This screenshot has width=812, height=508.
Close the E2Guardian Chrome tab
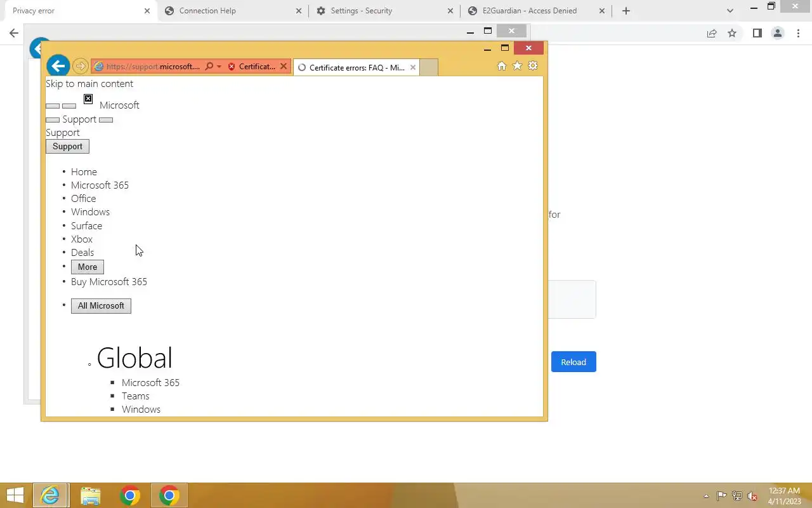coord(602,11)
